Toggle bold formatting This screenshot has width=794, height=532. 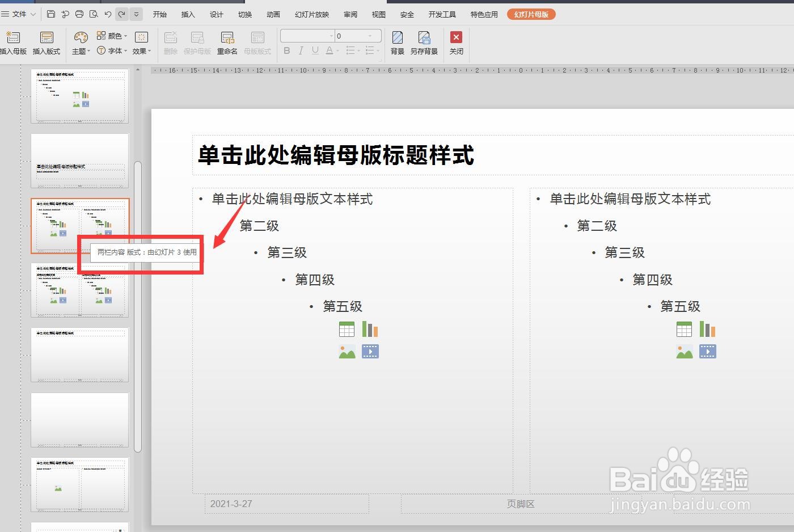click(x=287, y=50)
